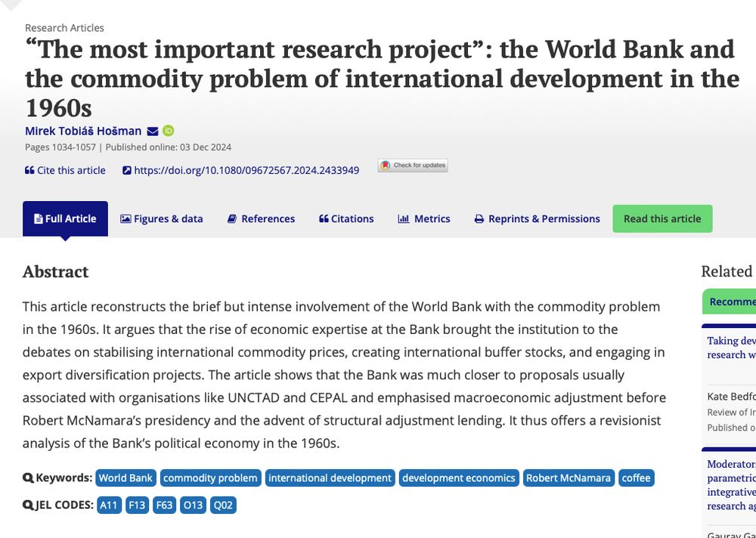
Task: Click the Cite this article quote icon
Action: click(29, 170)
